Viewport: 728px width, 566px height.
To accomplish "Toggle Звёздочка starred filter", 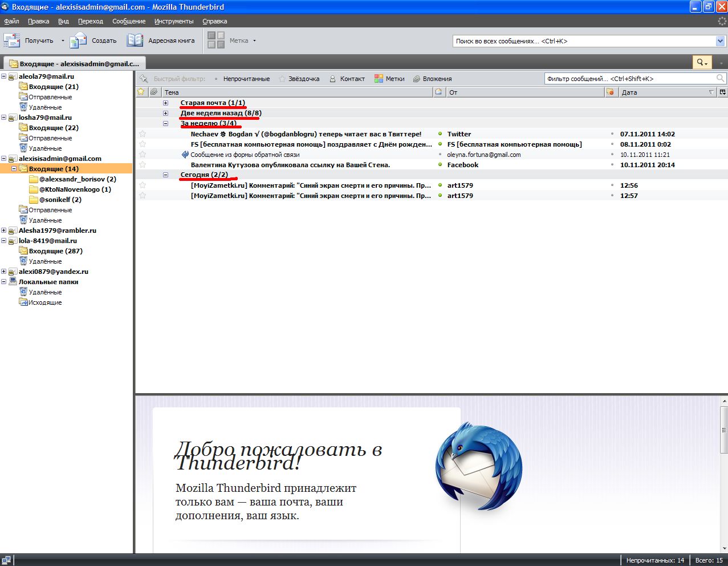I will (299, 79).
